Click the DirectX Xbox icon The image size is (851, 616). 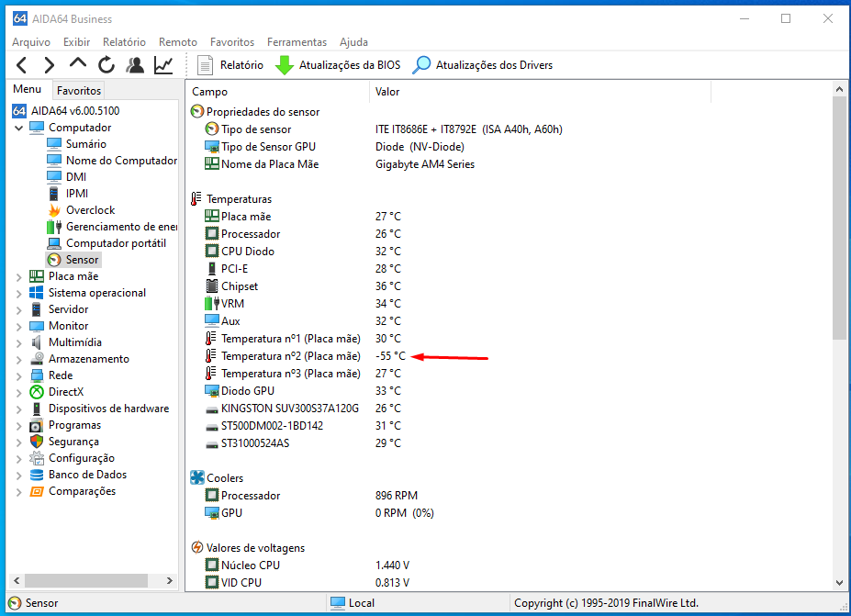[37, 392]
